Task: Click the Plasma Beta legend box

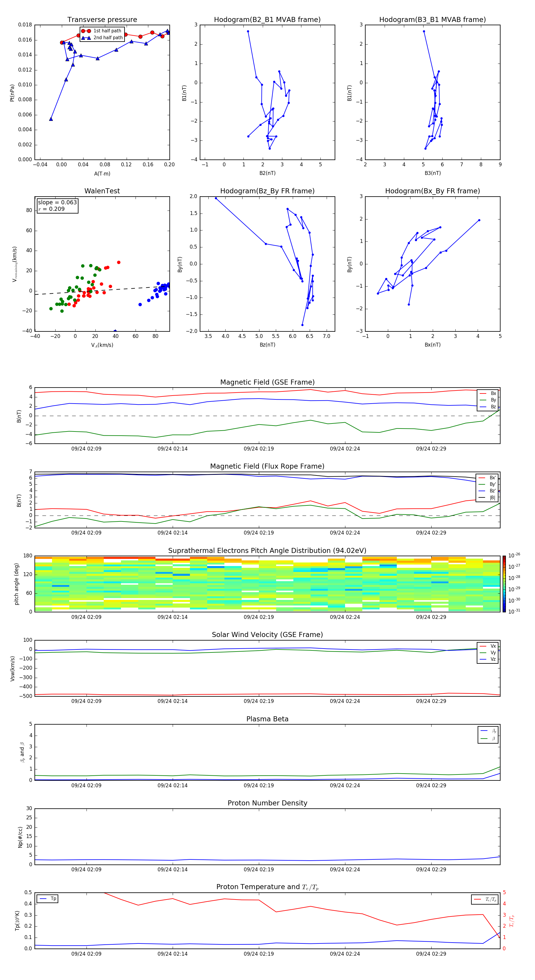Action: (488, 735)
